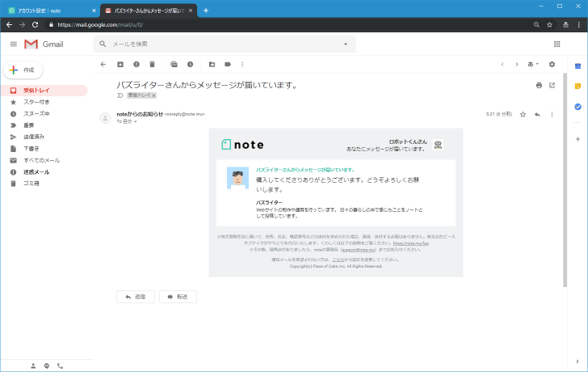Click the search magnifier icon in Gmail

(x=103, y=44)
